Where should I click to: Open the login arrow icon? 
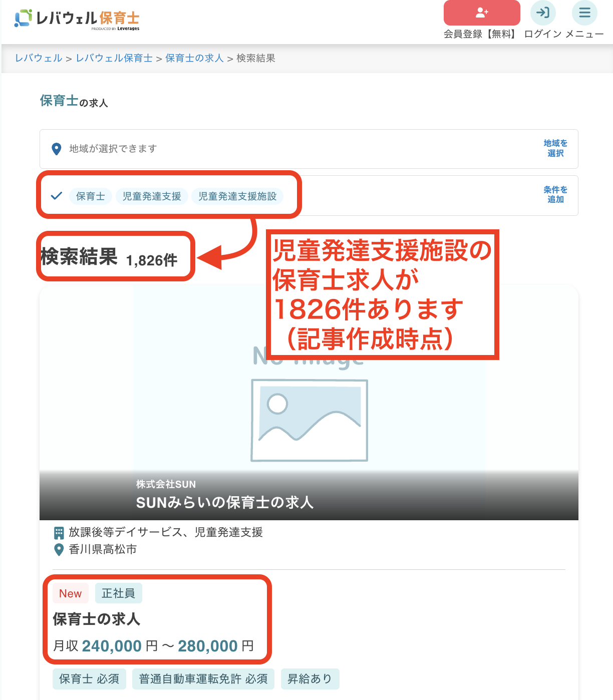(x=543, y=13)
